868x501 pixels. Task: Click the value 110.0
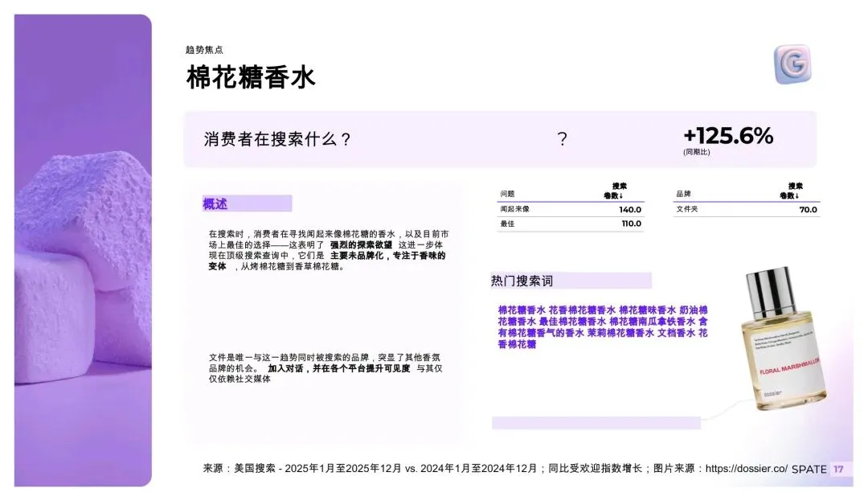tap(631, 224)
